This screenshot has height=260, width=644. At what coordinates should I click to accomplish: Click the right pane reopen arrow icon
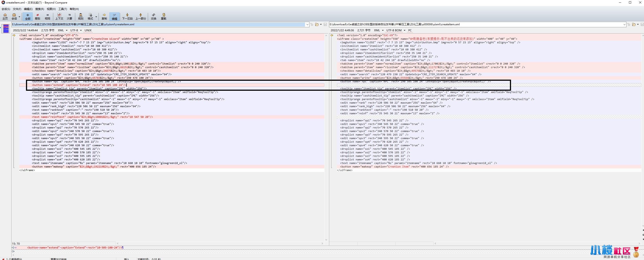[629, 24]
